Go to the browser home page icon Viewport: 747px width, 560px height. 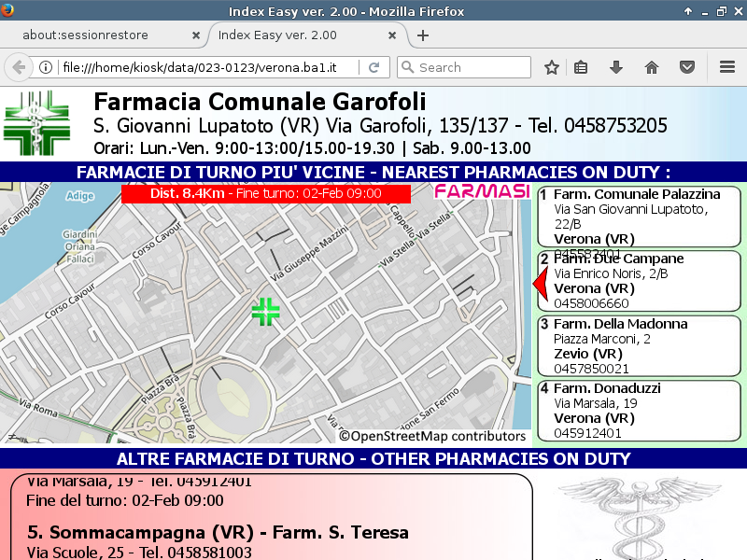(652, 67)
